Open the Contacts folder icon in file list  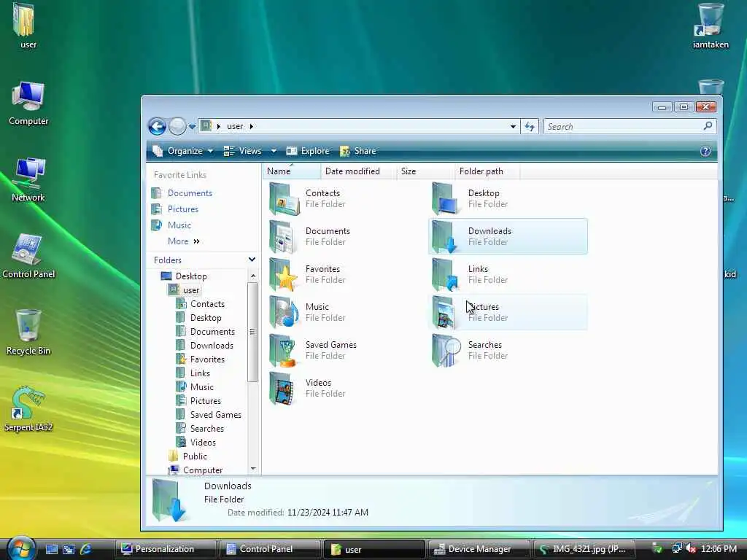(285, 198)
